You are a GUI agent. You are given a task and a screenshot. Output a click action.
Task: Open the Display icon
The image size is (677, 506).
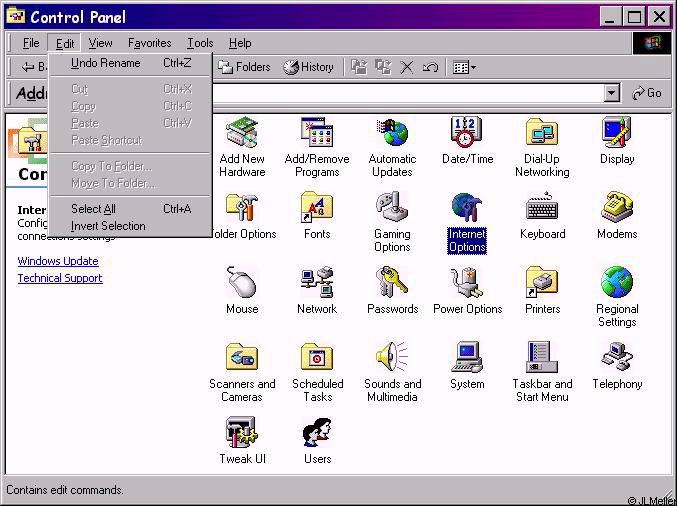click(617, 133)
